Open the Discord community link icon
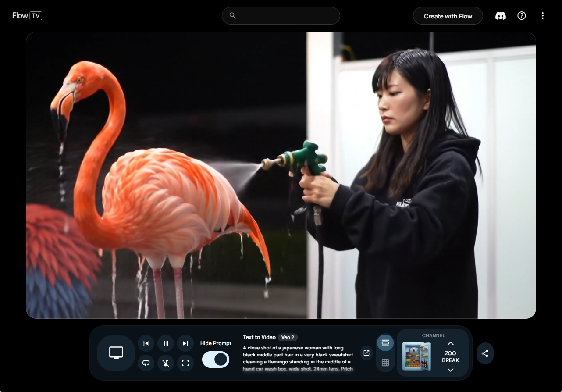 (x=500, y=16)
